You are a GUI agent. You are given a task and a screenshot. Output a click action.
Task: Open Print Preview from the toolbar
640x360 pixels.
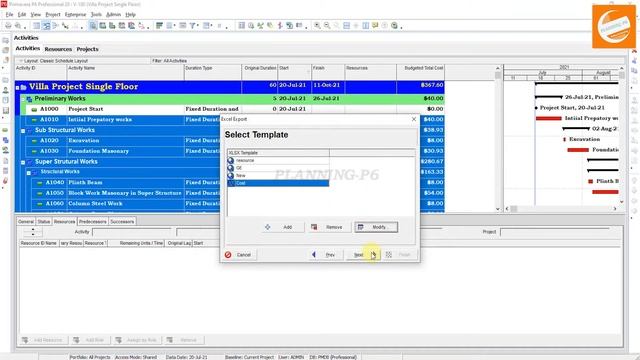pyautogui.click(x=18, y=25)
